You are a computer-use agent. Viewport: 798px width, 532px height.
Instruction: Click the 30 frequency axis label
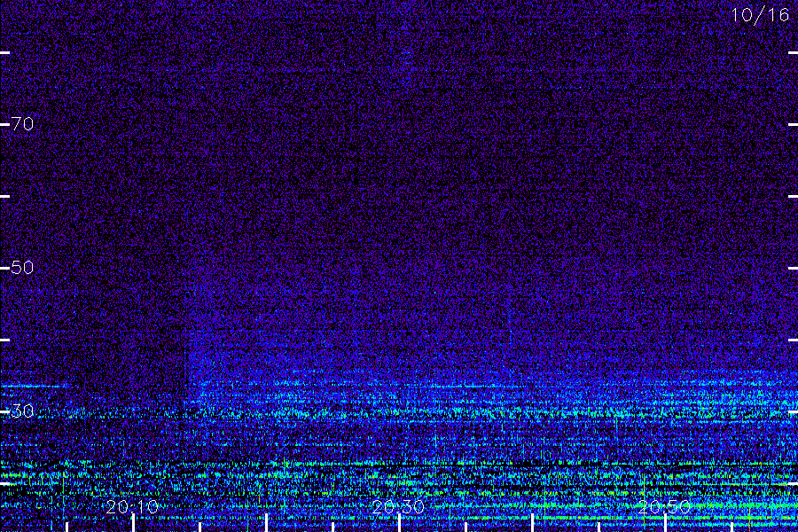coord(23,411)
